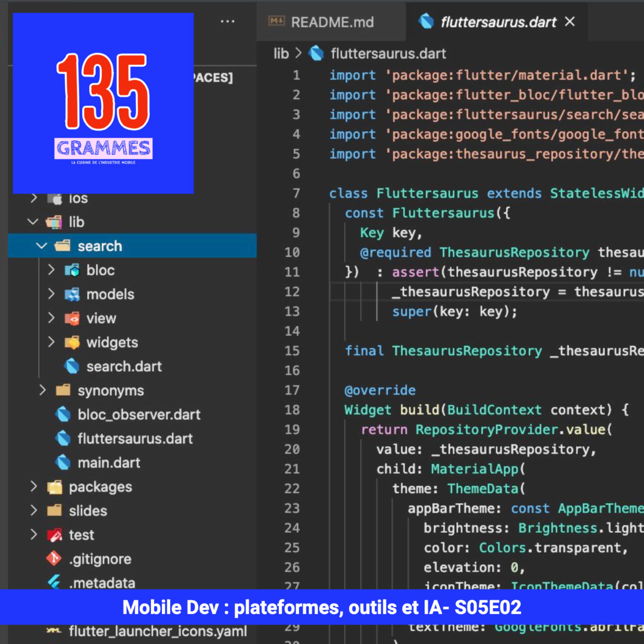
Task: Click line number 12 in the gutter
Action: tap(292, 292)
